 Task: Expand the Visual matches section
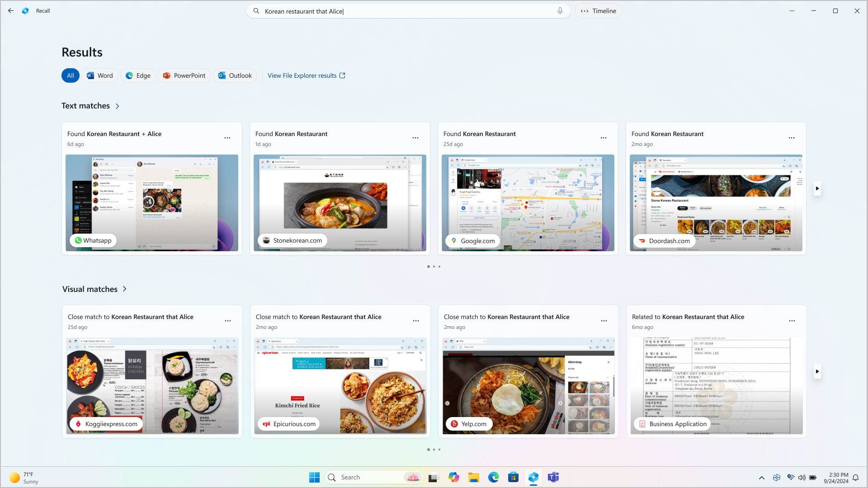click(125, 289)
